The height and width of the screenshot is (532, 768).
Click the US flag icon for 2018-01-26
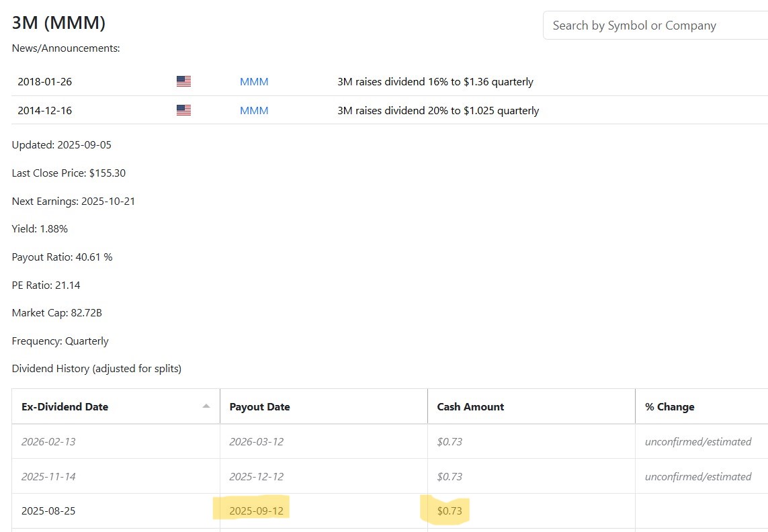click(183, 81)
